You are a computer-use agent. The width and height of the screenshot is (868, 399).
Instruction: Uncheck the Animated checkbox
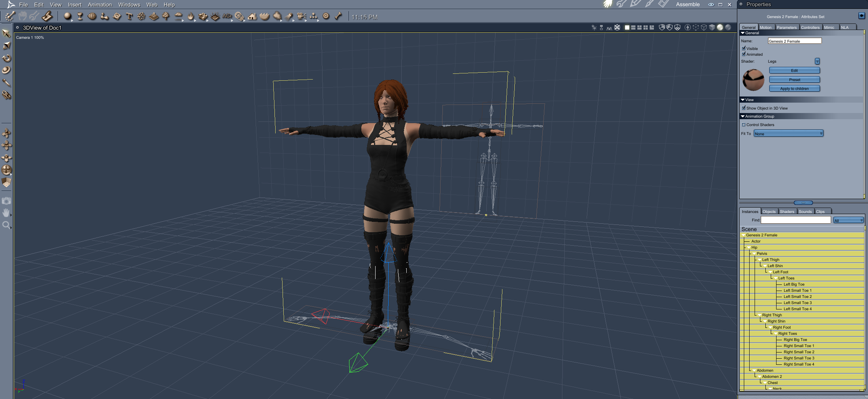point(743,54)
